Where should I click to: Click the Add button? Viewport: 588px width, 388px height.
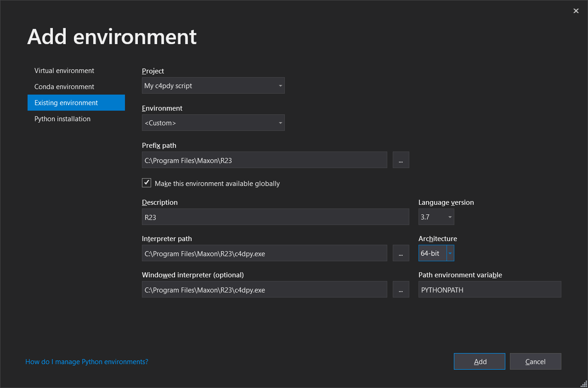pos(479,361)
